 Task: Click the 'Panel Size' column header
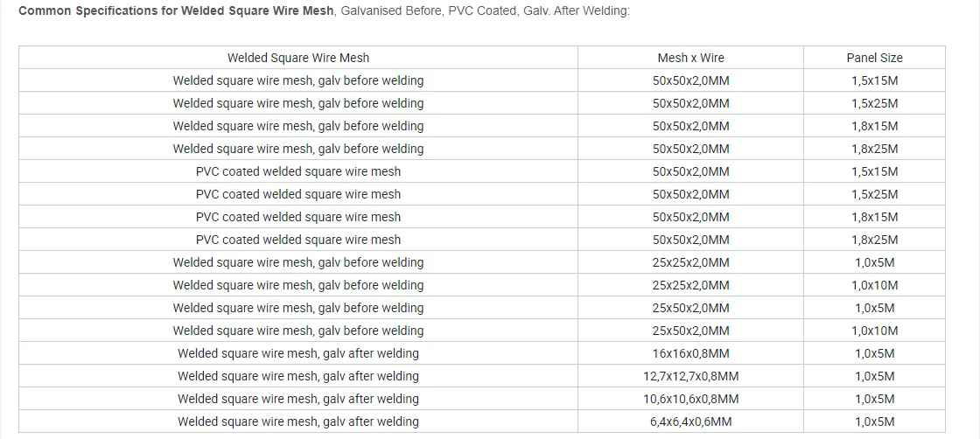pos(874,58)
